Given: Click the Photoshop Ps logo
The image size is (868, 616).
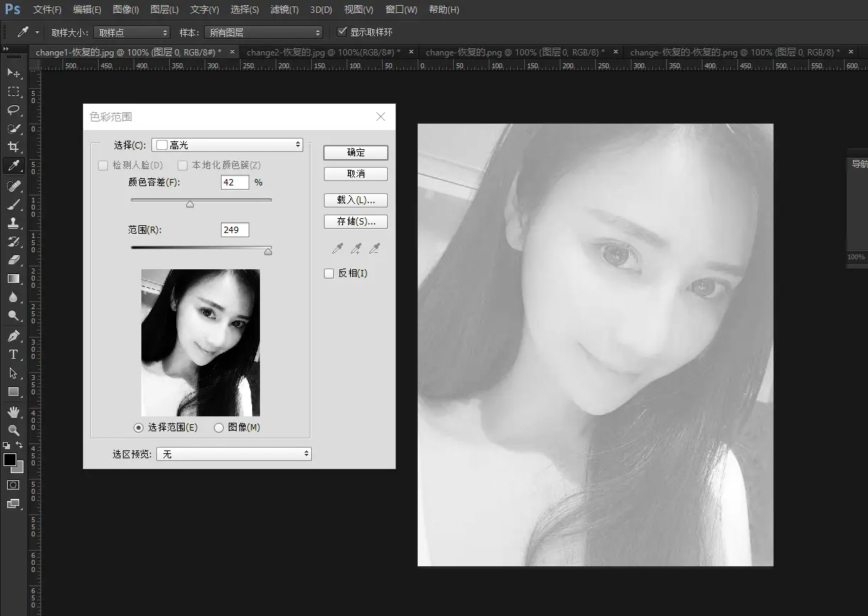Looking at the screenshot, I should point(13,9).
